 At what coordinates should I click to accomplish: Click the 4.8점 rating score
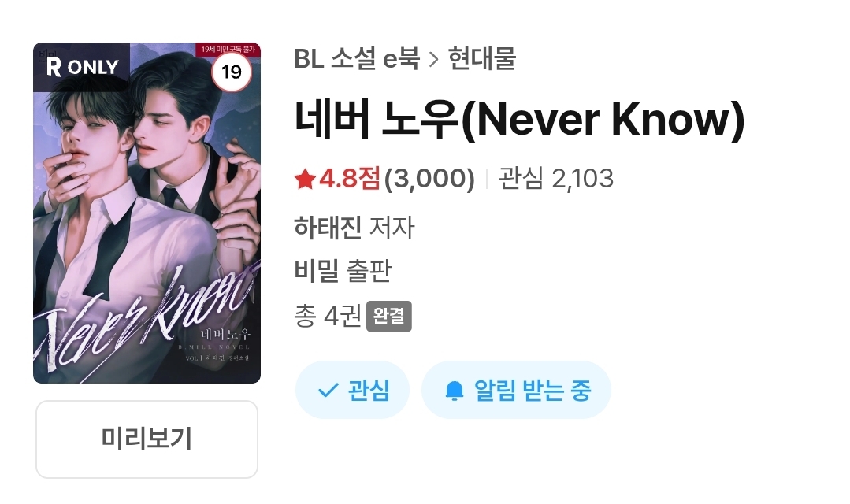pyautogui.click(x=350, y=178)
